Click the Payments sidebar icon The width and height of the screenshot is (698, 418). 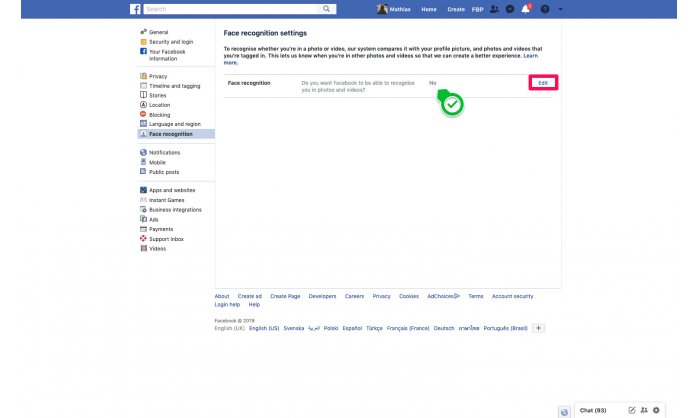coord(143,229)
